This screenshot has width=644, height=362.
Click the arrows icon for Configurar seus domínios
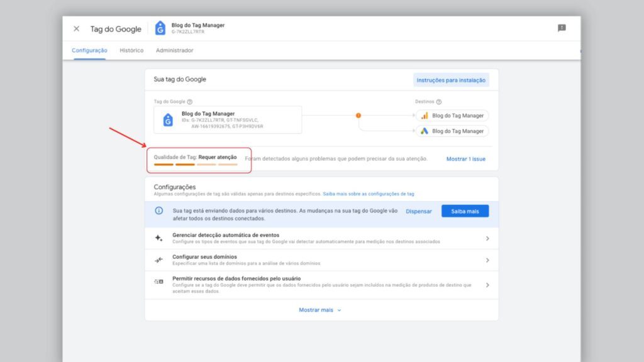pyautogui.click(x=158, y=260)
